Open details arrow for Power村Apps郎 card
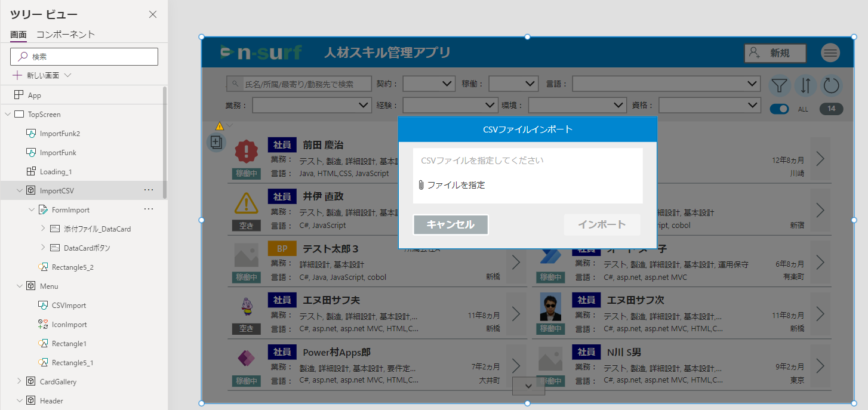868x410 pixels. [x=516, y=365]
